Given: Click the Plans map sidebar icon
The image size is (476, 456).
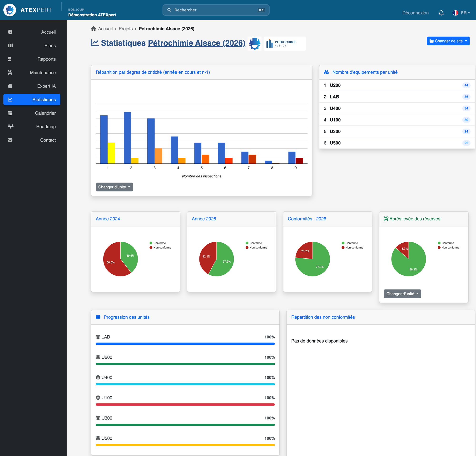Looking at the screenshot, I should [10, 46].
